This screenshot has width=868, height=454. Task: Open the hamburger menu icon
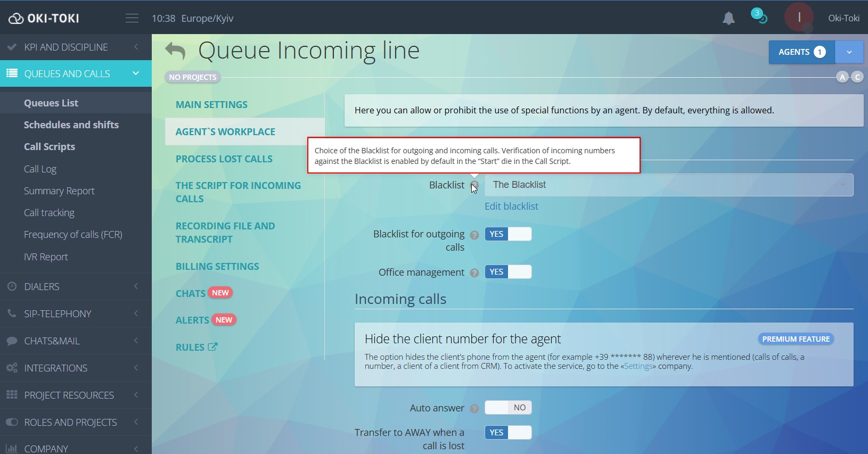coord(132,19)
